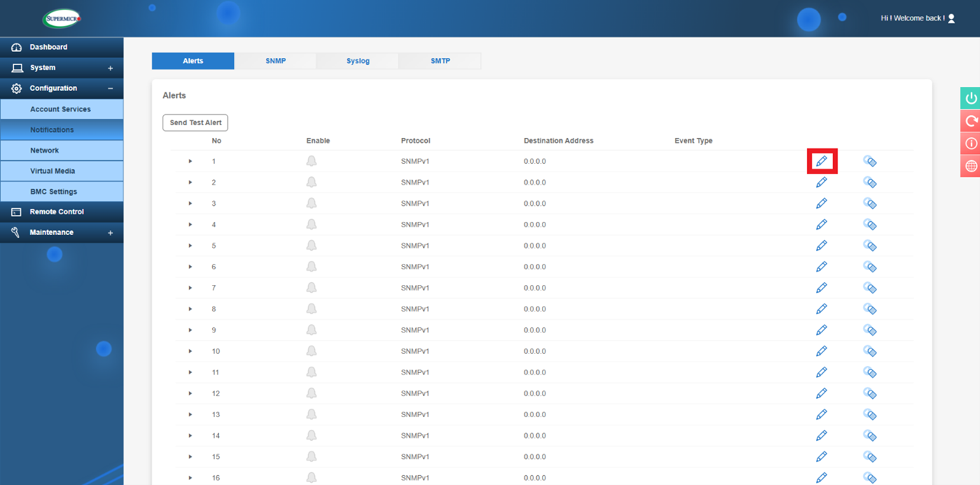Toggle the enable bell for alert 16

point(311,477)
